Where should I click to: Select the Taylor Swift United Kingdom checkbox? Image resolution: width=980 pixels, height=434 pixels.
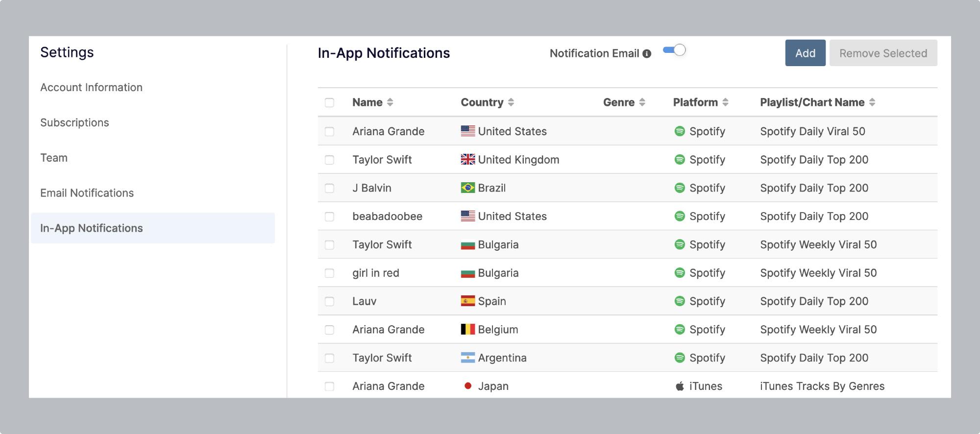pos(329,160)
